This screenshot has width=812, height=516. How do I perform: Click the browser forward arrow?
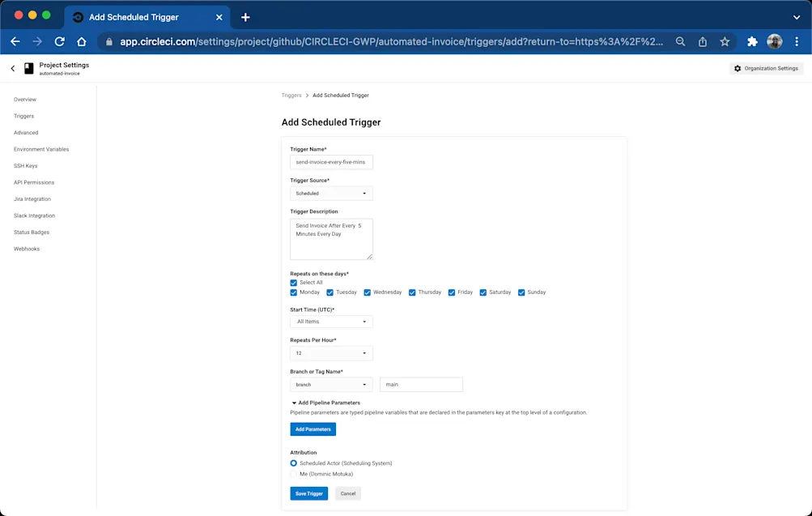[37, 41]
